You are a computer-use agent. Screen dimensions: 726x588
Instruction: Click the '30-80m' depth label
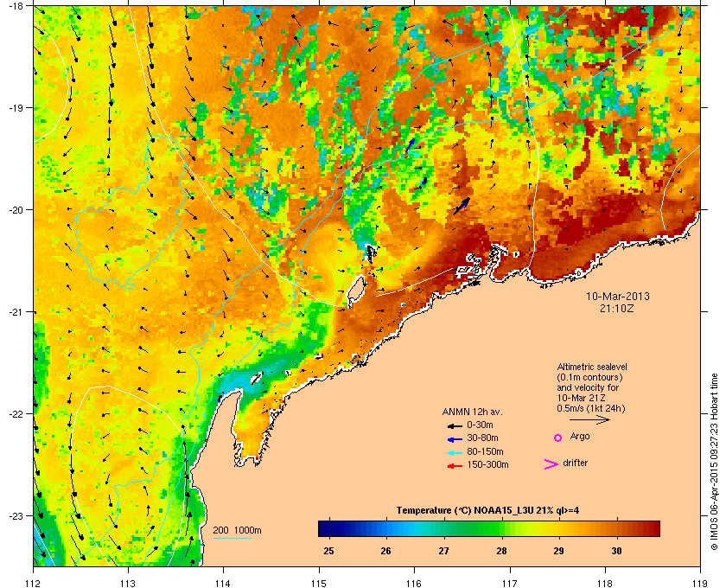click(x=482, y=438)
